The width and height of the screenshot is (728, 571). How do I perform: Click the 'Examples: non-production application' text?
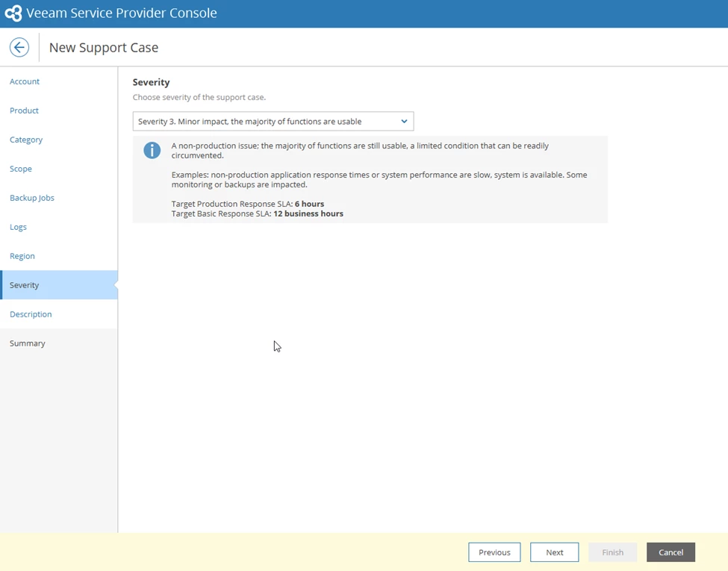pyautogui.click(x=379, y=180)
